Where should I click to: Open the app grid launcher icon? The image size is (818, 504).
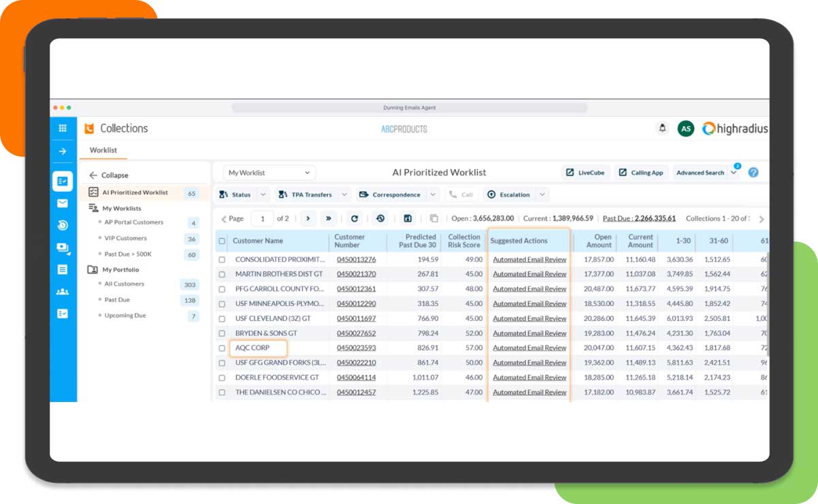[x=63, y=128]
